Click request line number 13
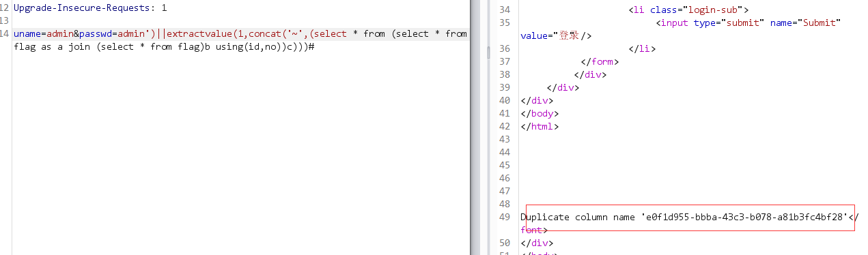 click(x=5, y=21)
